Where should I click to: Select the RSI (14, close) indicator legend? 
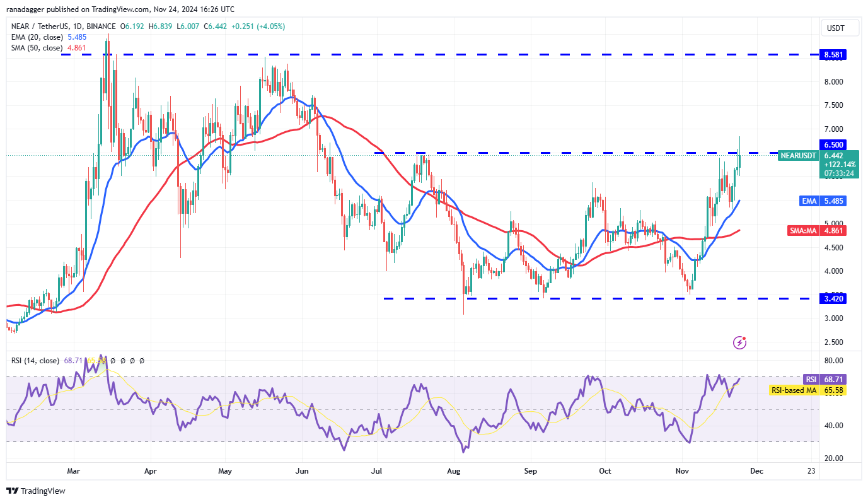tap(35, 361)
